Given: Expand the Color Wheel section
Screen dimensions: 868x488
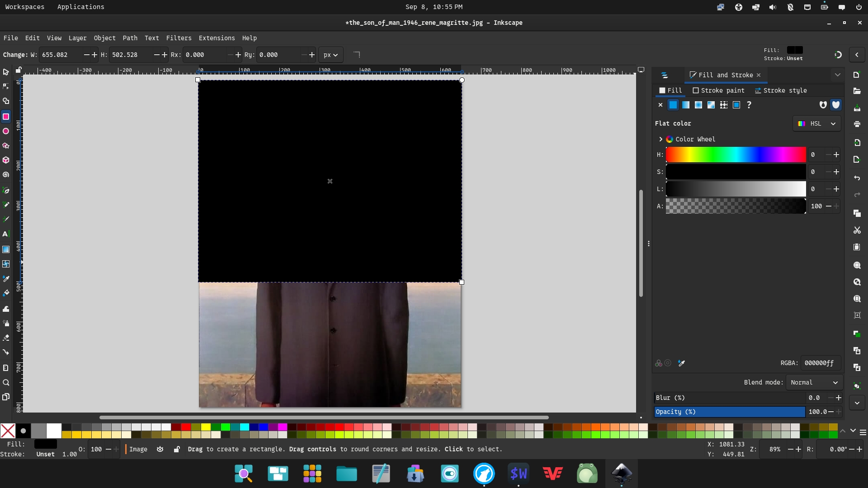Looking at the screenshot, I should tap(660, 139).
